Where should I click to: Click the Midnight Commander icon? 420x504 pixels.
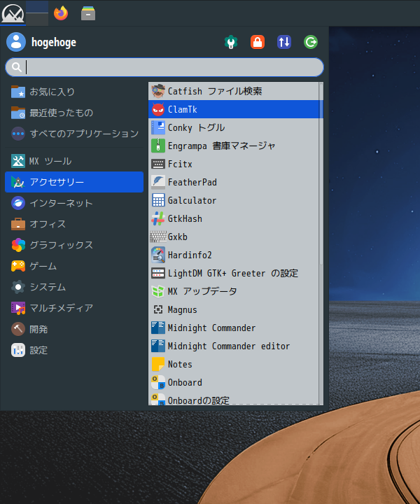(x=158, y=328)
